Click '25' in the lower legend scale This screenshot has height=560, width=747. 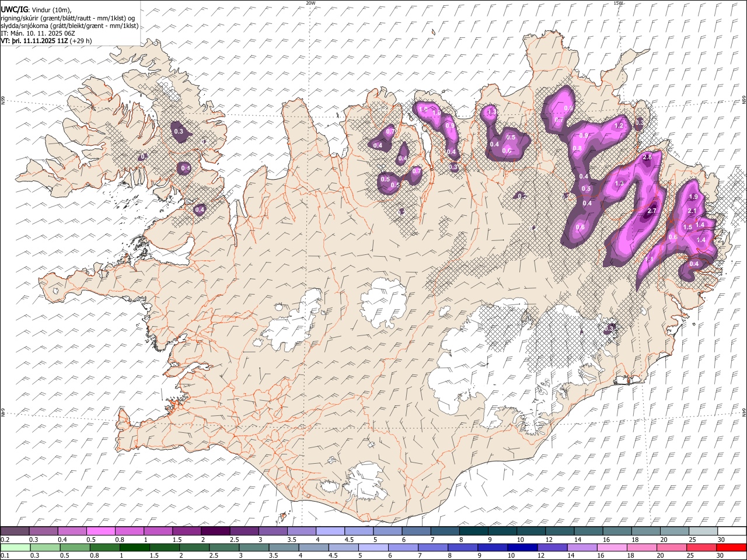click(690, 555)
